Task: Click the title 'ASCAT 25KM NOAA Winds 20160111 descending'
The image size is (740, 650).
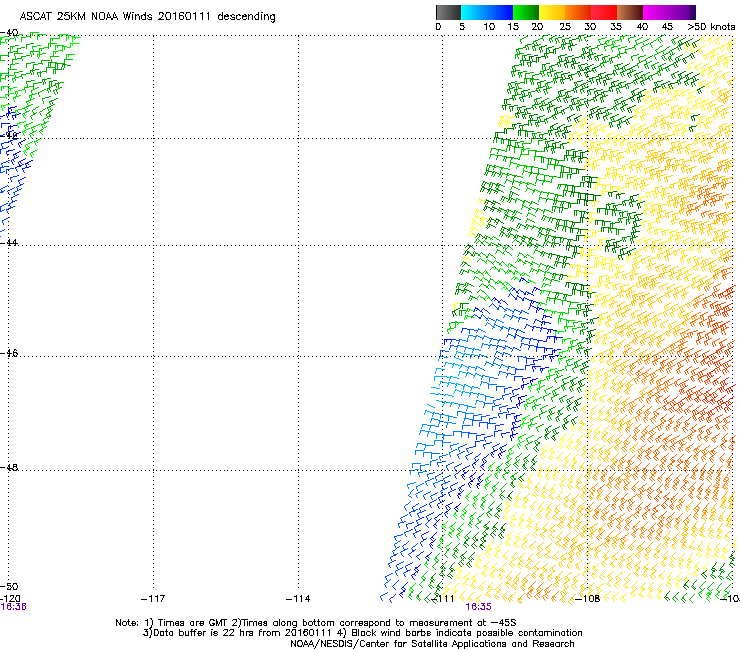Action: click(x=147, y=17)
